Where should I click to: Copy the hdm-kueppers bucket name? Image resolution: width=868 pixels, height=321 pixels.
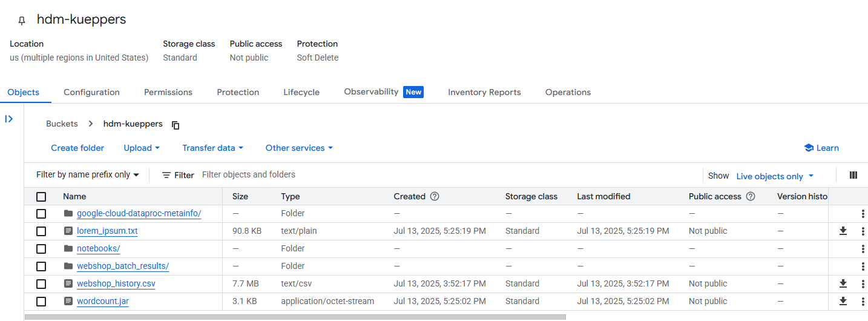coord(176,125)
